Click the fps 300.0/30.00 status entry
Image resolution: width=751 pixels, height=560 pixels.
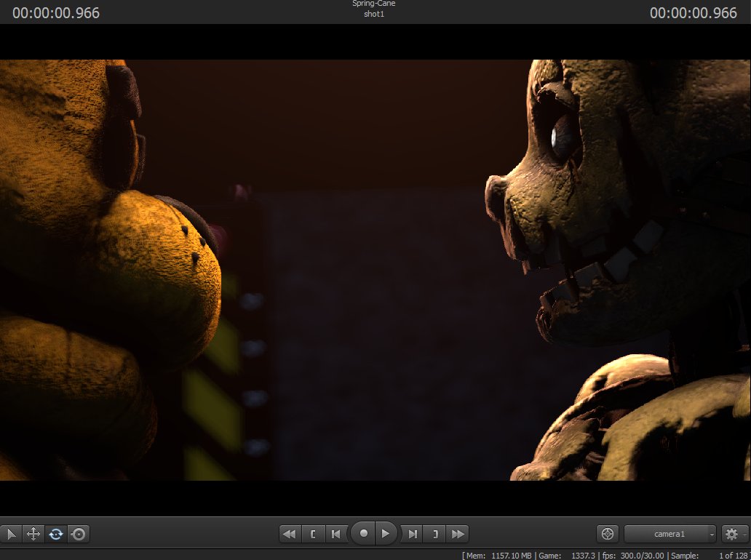pos(632,555)
